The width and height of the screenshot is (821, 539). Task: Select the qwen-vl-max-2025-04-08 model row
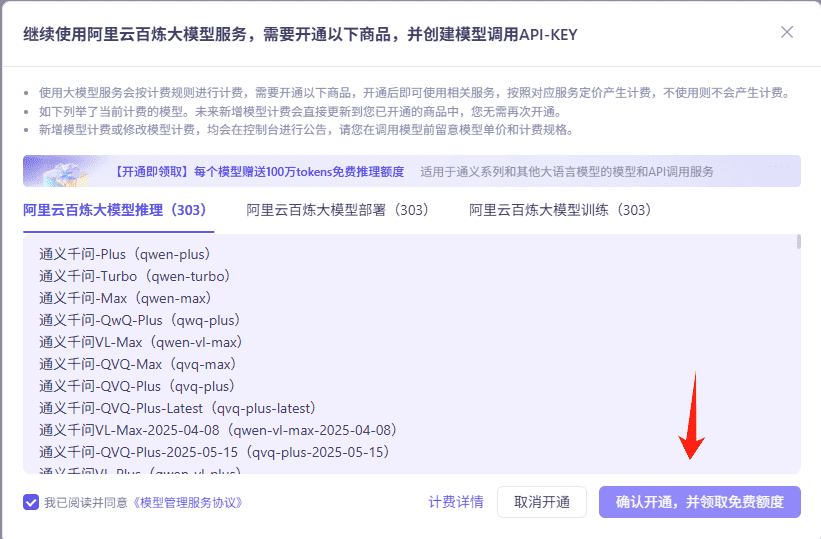tap(220, 431)
